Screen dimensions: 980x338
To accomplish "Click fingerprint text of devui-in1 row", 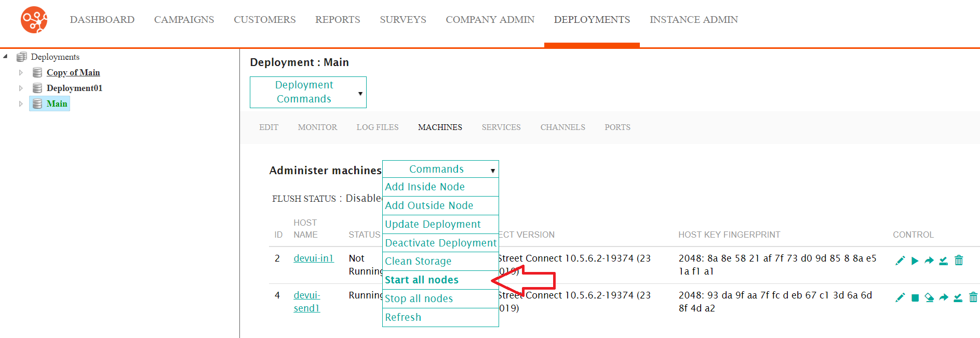I will [x=777, y=265].
